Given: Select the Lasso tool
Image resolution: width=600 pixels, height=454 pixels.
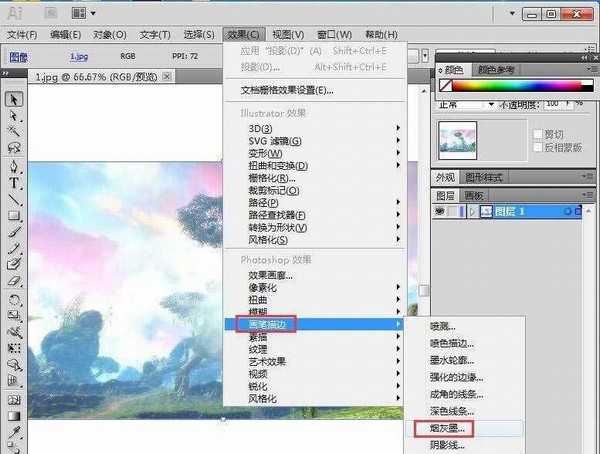Looking at the screenshot, I should (x=15, y=147).
